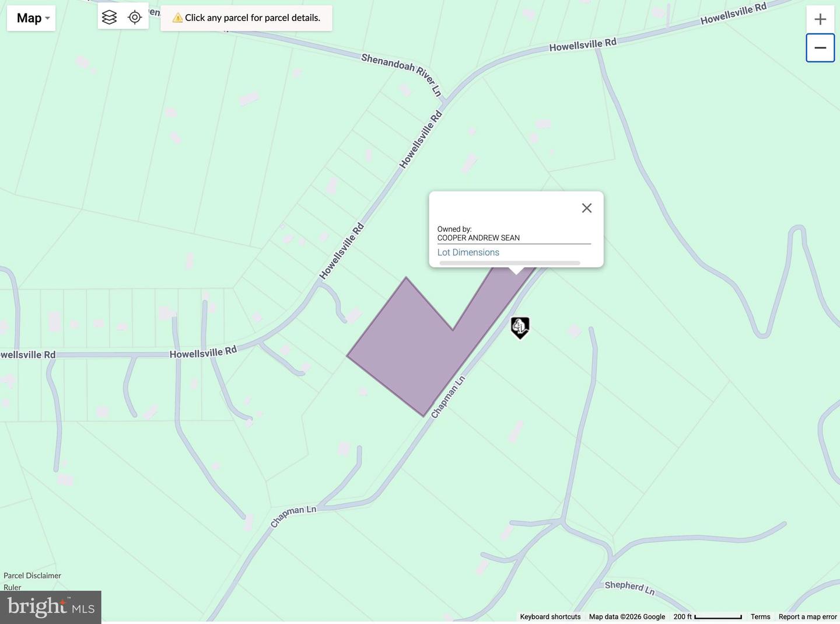Click owner name COOPER ANDREW SEAN
Screen dimensions: 840x624
[x=478, y=238]
